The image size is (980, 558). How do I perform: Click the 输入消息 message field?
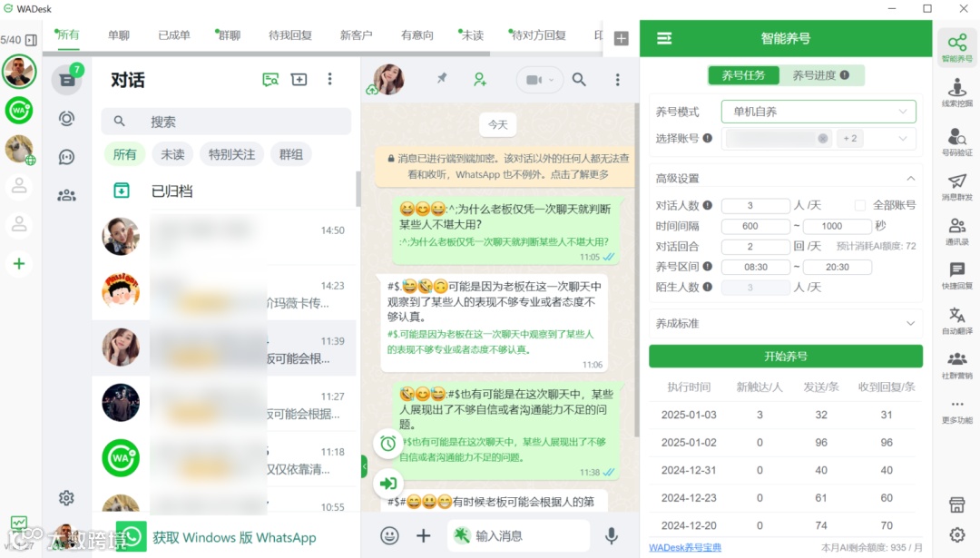519,535
